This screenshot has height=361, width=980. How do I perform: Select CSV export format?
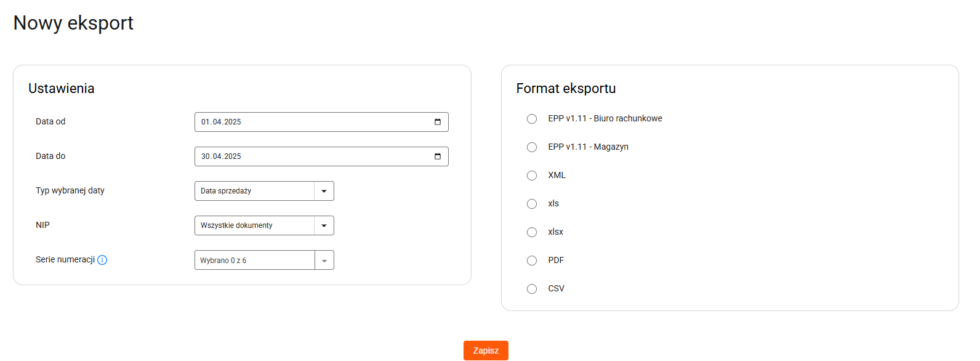[532, 289]
